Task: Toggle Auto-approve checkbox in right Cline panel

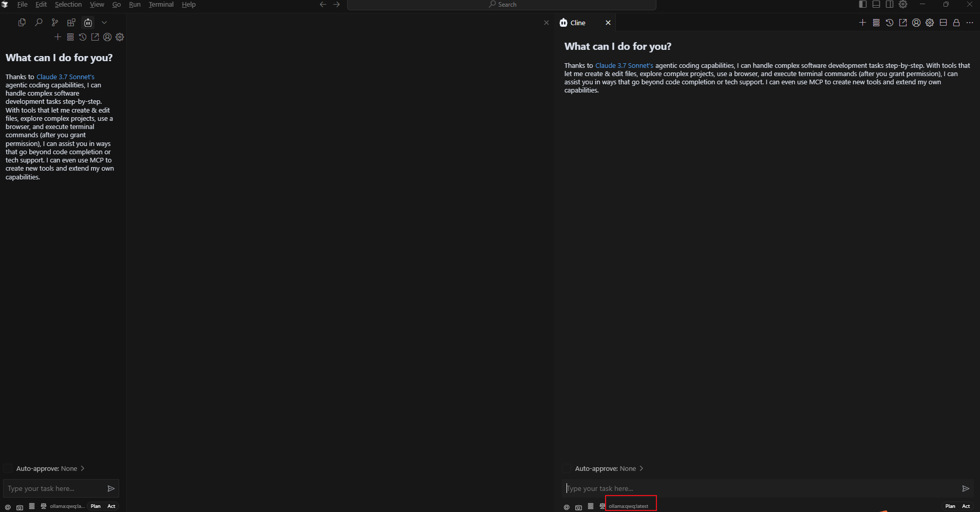Action: coord(567,468)
